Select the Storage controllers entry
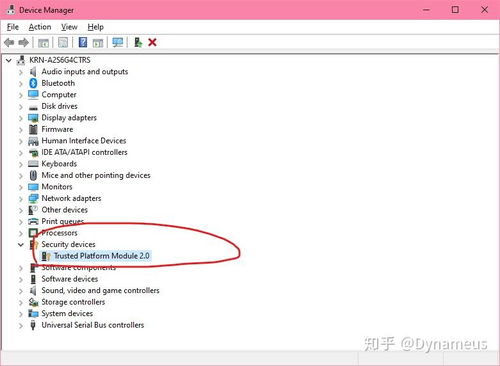Viewport: 500px width, 366px height. tap(73, 302)
